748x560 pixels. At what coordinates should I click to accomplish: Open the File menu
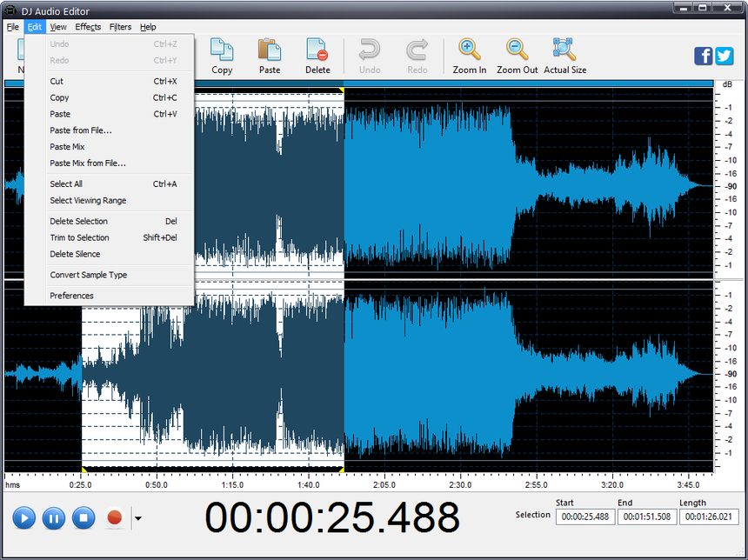pos(13,27)
